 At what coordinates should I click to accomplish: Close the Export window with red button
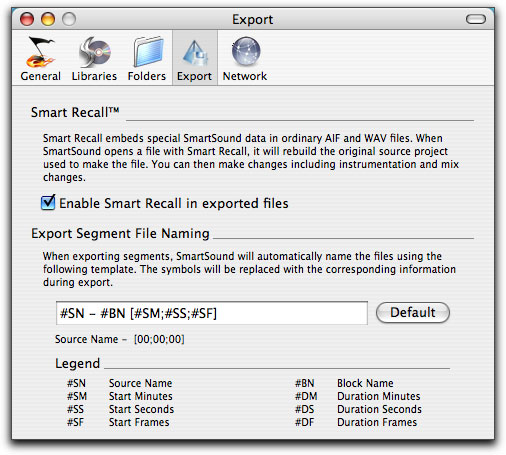tap(27, 19)
